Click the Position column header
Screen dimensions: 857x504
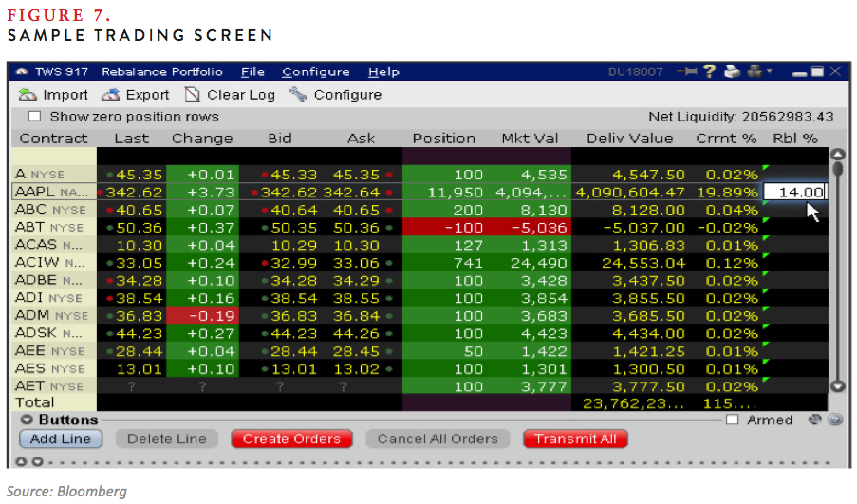pyautogui.click(x=444, y=139)
